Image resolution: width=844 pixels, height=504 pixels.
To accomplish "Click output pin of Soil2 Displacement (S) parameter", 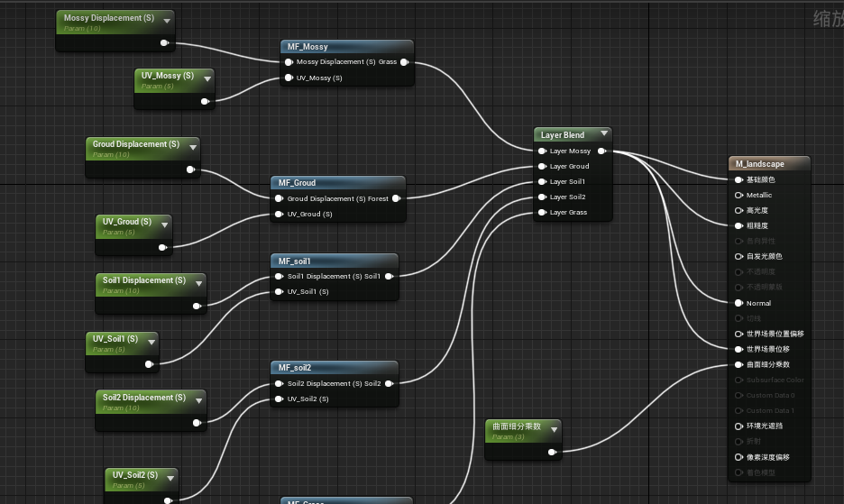I will (x=197, y=423).
